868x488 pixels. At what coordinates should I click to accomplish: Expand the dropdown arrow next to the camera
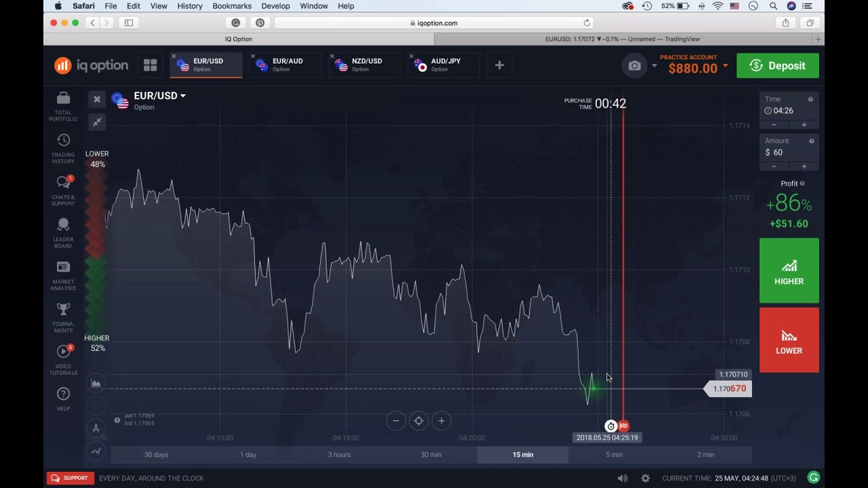tap(654, 66)
